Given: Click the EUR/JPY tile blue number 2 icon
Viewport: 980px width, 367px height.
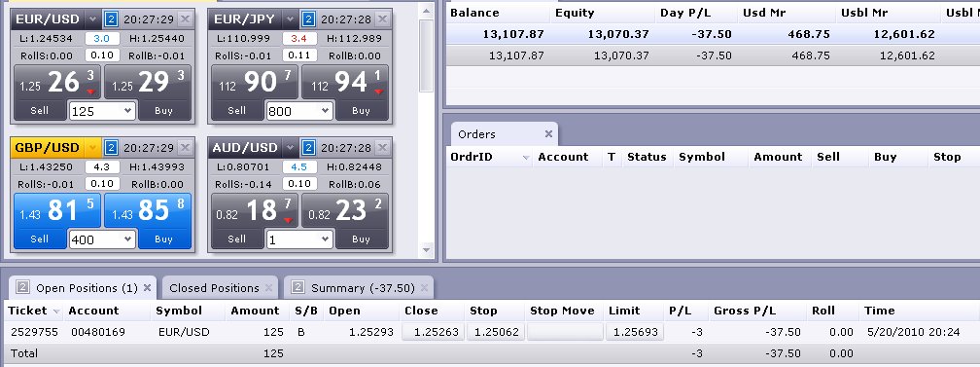Looking at the screenshot, I should point(309,19).
